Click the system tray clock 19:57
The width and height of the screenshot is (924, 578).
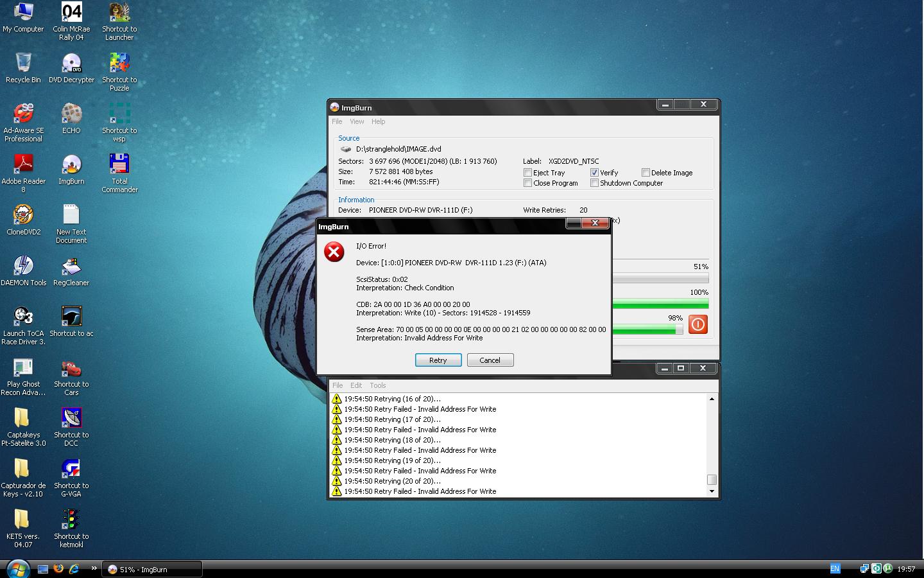coord(906,569)
